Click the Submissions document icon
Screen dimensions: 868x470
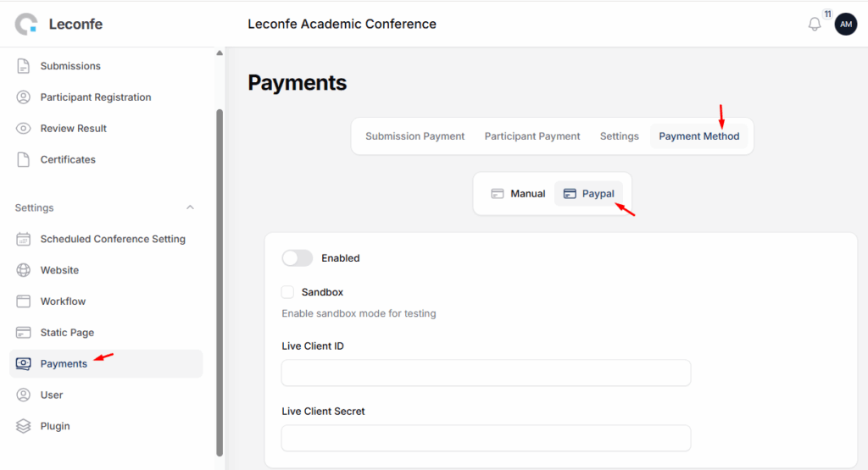24,66
